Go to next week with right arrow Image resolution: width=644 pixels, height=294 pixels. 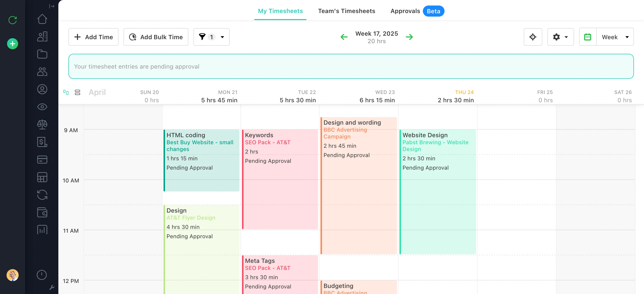[409, 37]
